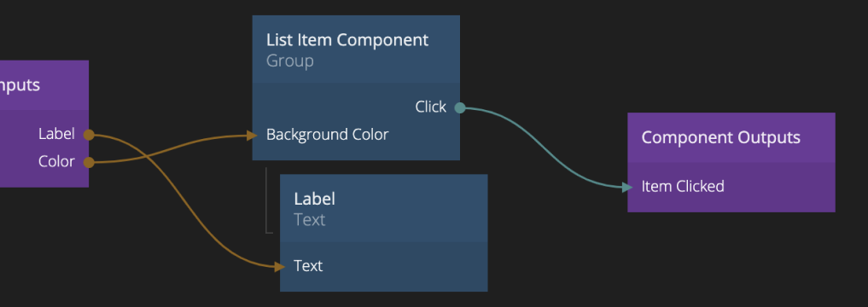Click the Text input arrow port
This screenshot has width=868, height=307.
280,267
